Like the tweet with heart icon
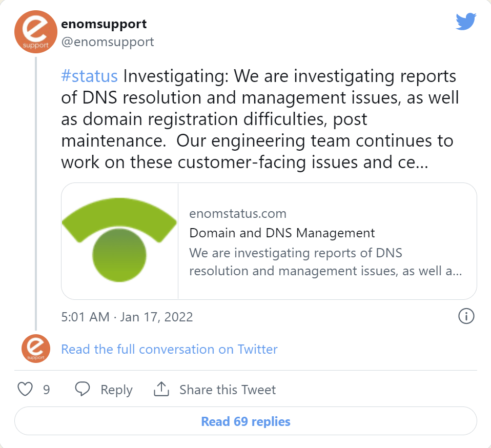 pos(25,390)
